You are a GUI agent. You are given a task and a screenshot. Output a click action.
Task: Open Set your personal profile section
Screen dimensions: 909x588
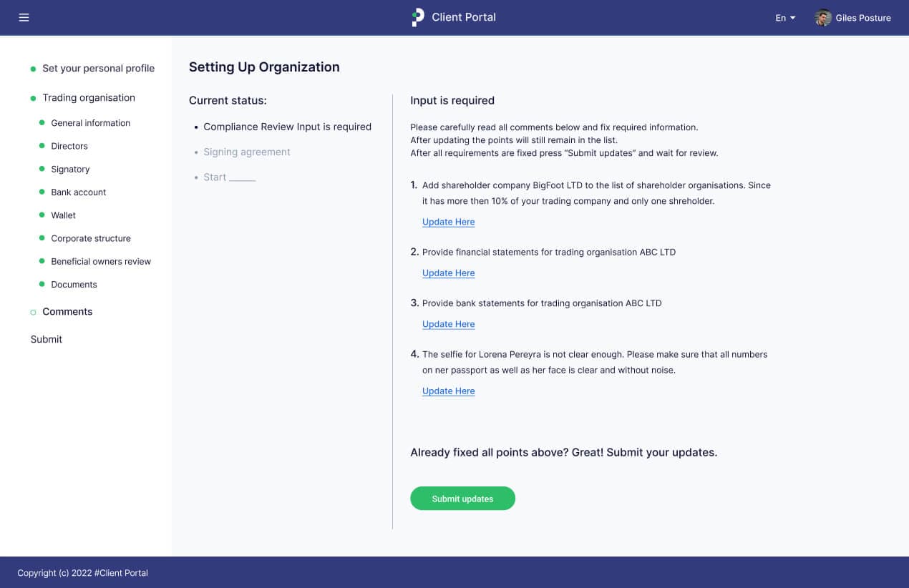tap(98, 69)
